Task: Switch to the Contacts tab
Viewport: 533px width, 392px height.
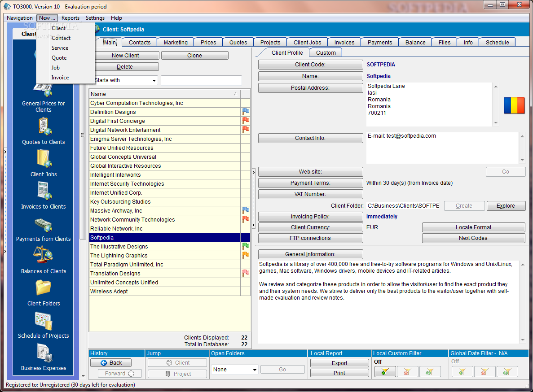Action: (x=140, y=43)
